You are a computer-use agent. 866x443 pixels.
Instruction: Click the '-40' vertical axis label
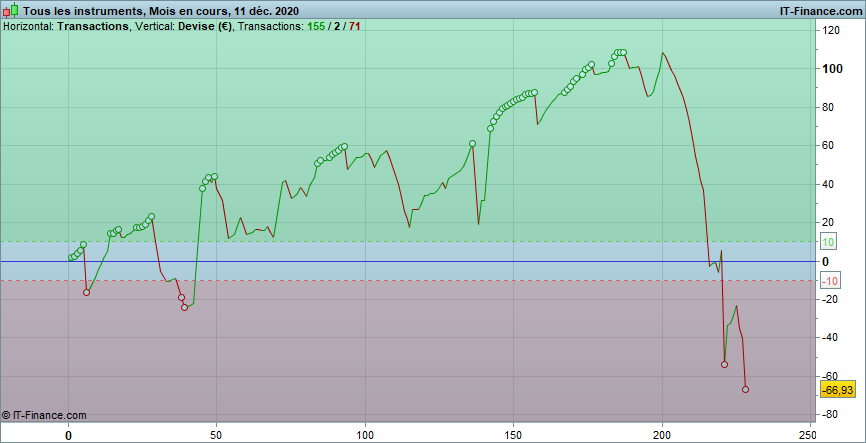830,338
